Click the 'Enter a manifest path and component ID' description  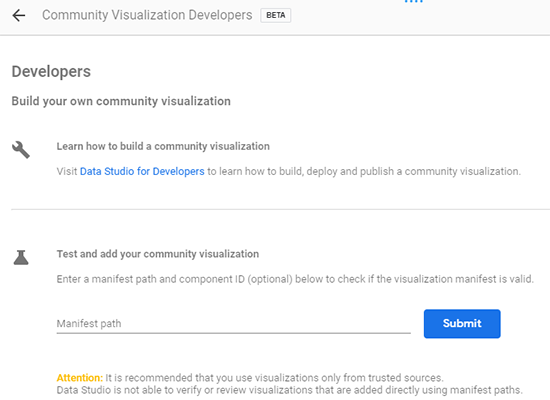click(x=295, y=279)
